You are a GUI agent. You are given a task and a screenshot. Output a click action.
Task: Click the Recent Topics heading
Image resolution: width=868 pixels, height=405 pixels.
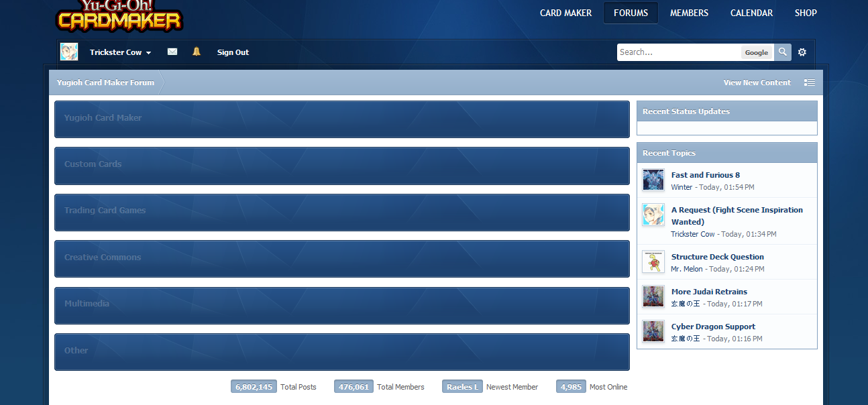pyautogui.click(x=669, y=153)
